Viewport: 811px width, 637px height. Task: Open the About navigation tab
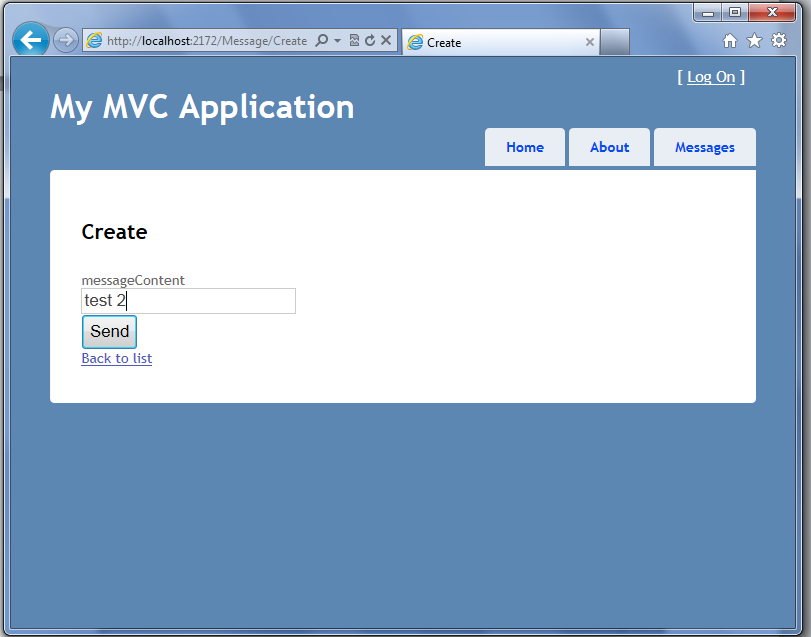[609, 147]
